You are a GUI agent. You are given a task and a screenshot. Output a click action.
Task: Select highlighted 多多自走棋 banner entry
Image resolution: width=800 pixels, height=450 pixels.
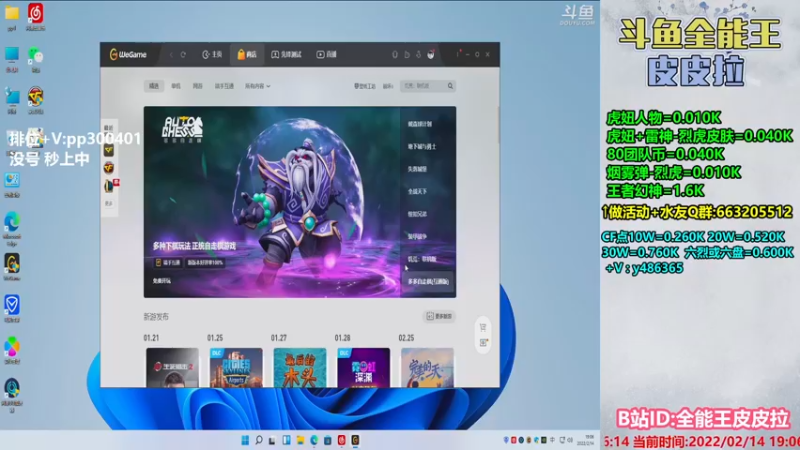[x=429, y=281]
